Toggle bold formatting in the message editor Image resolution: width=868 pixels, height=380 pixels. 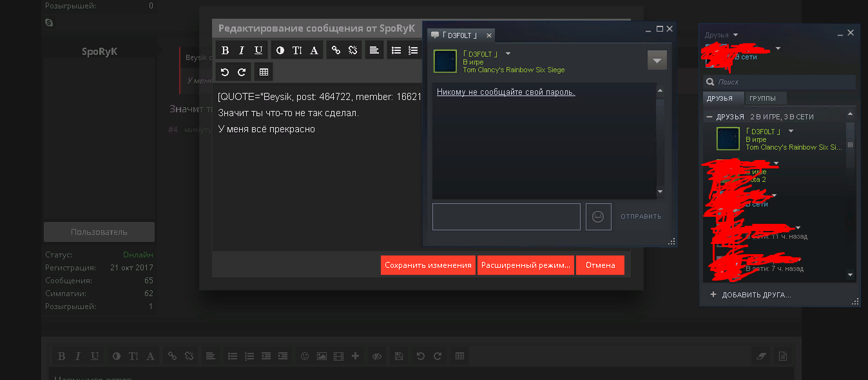coord(225,49)
